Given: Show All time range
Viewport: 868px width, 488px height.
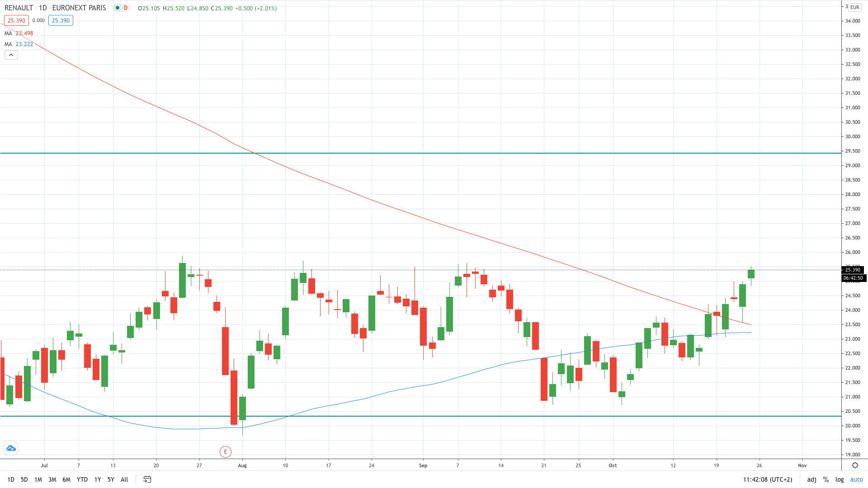Looking at the screenshot, I should coord(124,479).
